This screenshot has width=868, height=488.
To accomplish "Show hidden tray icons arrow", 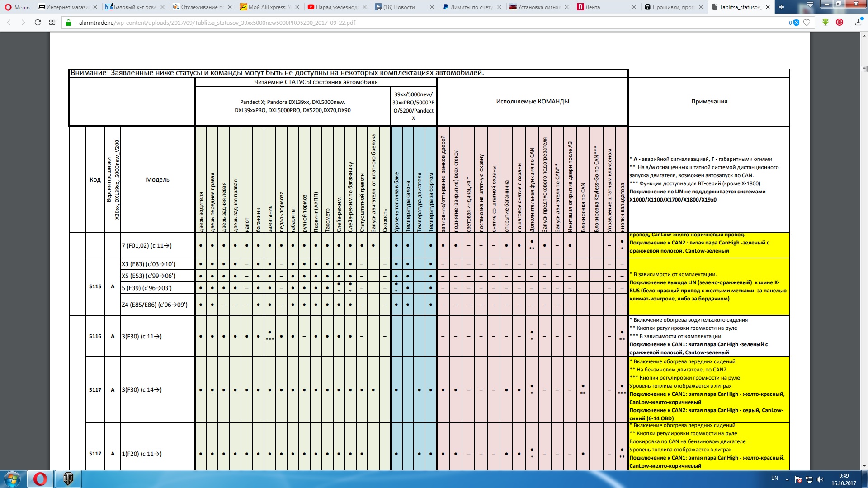I will 787,479.
